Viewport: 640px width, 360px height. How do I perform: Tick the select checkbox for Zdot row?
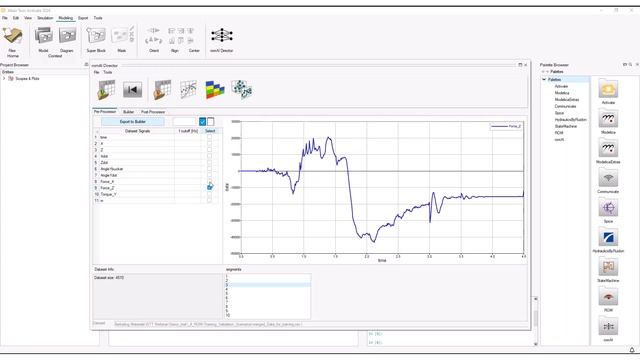[209, 162]
